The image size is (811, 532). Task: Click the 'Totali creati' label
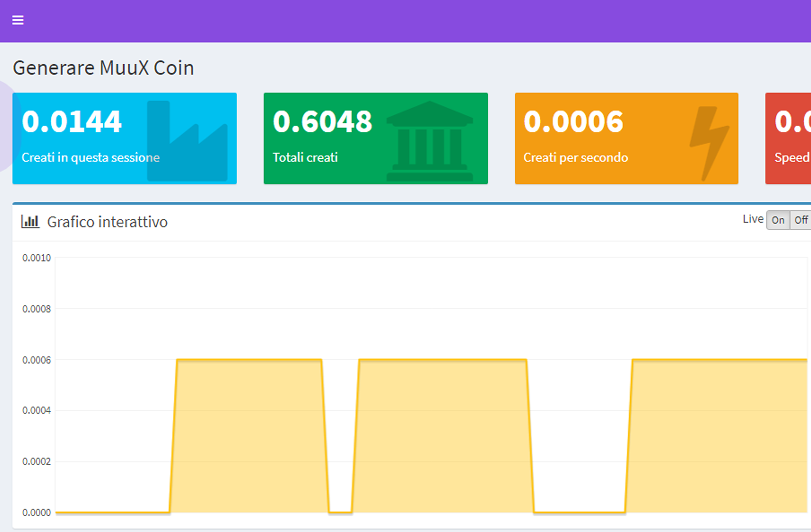click(305, 157)
